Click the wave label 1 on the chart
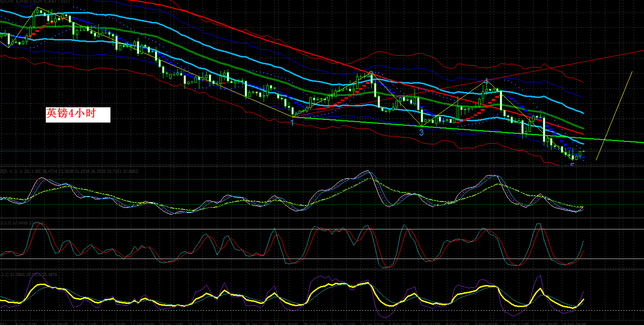This screenshot has height=325, width=644. [292, 122]
